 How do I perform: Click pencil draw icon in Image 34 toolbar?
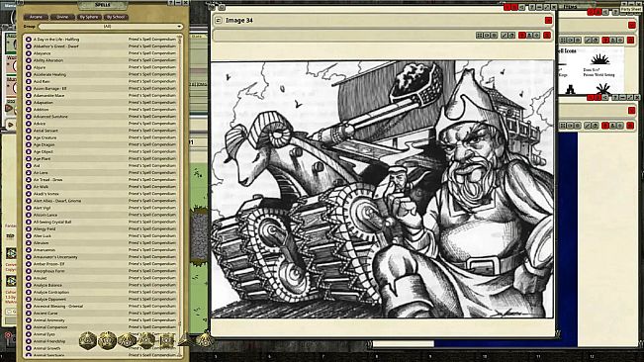click(505, 36)
